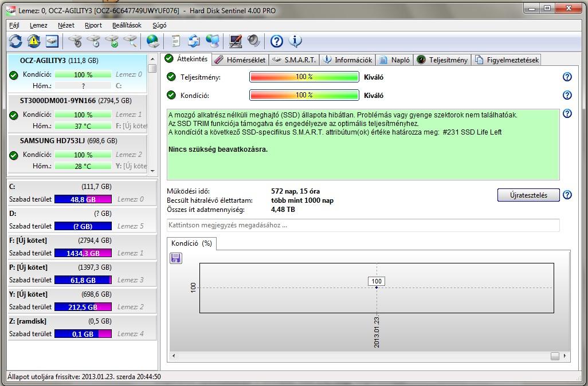Screen dimensions: 588x386
Task: Switch to the Figyelmeztetések tab
Action: 507,60
